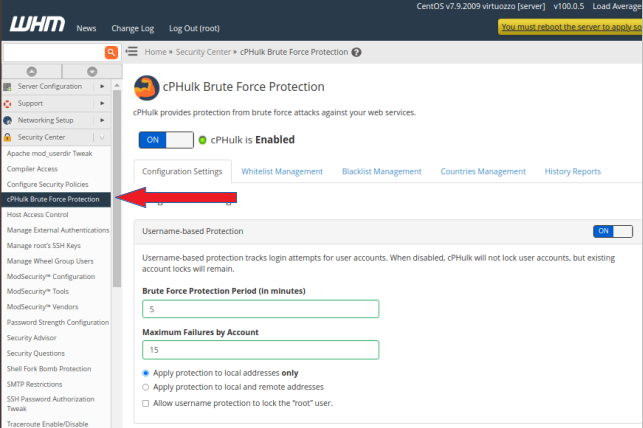The height and width of the screenshot is (428, 643).
Task: Select protection to local and remote addresses
Action: (145, 387)
